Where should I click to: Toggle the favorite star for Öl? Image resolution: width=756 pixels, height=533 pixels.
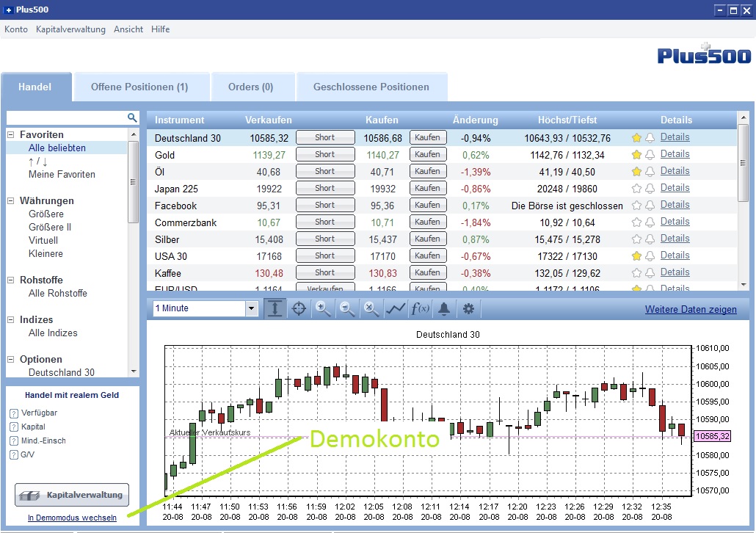click(x=636, y=172)
